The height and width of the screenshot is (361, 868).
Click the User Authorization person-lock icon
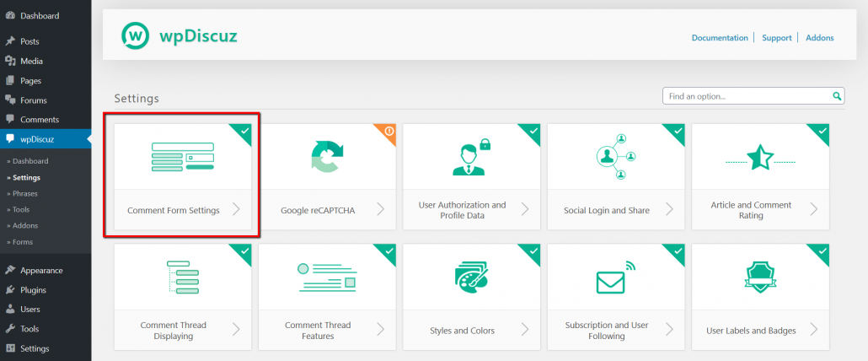[471, 157]
